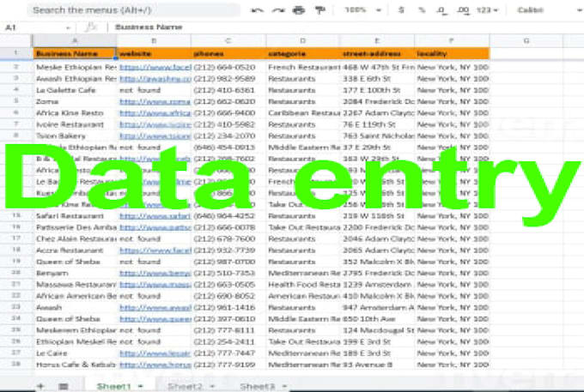Select column C header
The width and height of the screenshot is (584, 392).
coord(228,40)
